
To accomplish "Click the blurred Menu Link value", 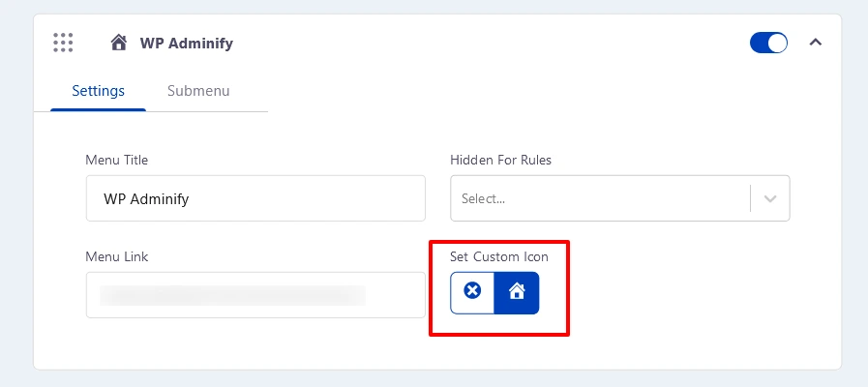I will pyautogui.click(x=232, y=295).
